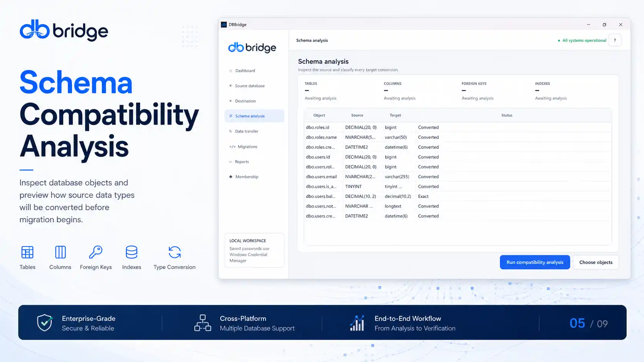Click the Migrations code icon
The image size is (644, 362).
(x=232, y=147)
